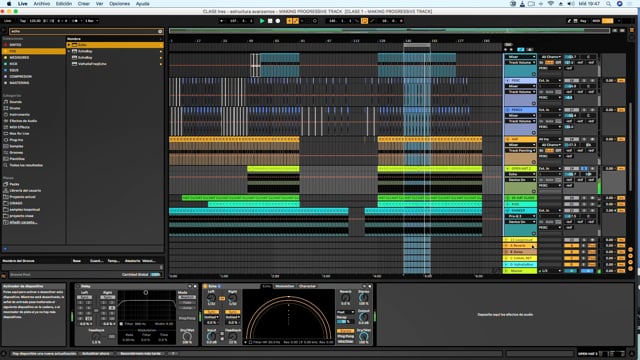Open Master output 1/2 dropdown
This screenshot has height=360, width=640.
[550, 271]
